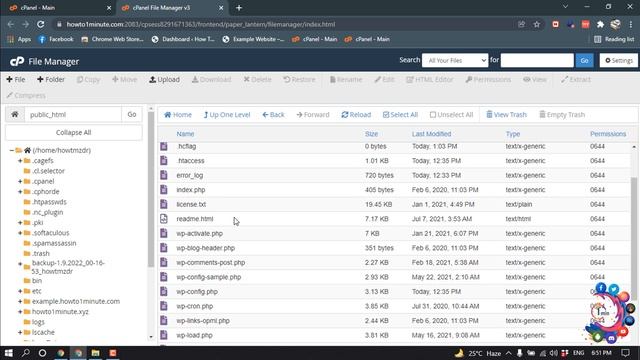
Task: Click the Compress toolbar button
Action: (26, 96)
